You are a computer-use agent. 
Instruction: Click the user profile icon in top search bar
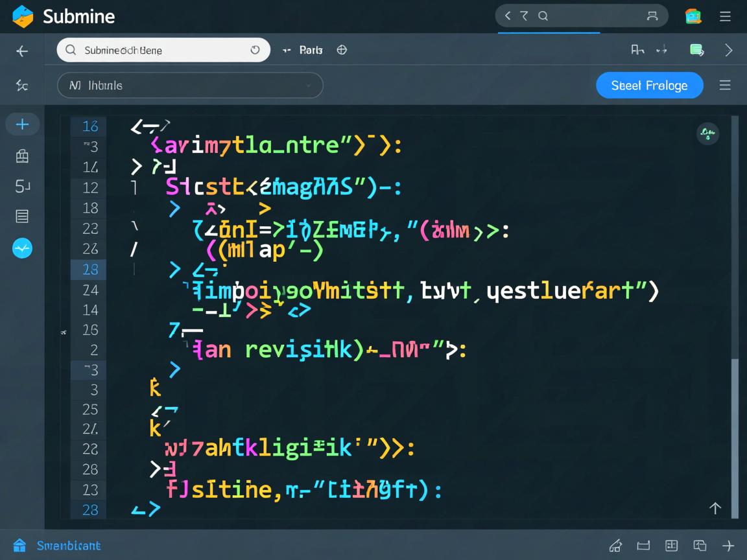[652, 16]
